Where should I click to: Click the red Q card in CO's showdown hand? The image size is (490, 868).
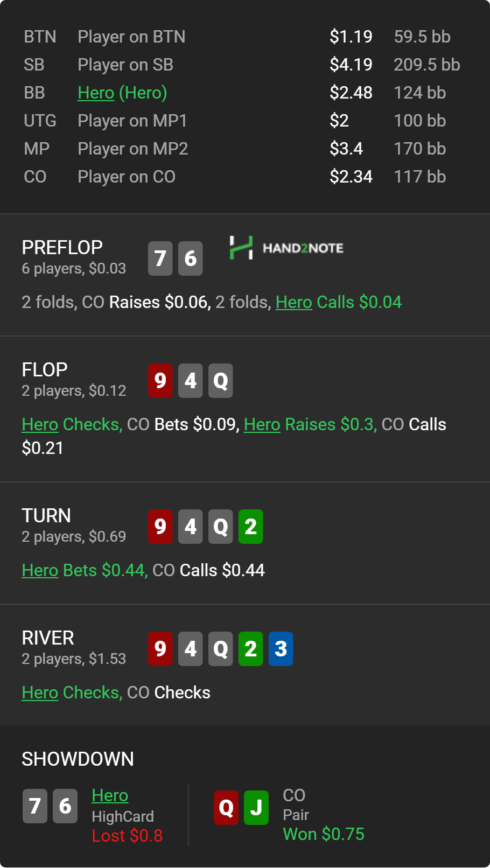[226, 808]
